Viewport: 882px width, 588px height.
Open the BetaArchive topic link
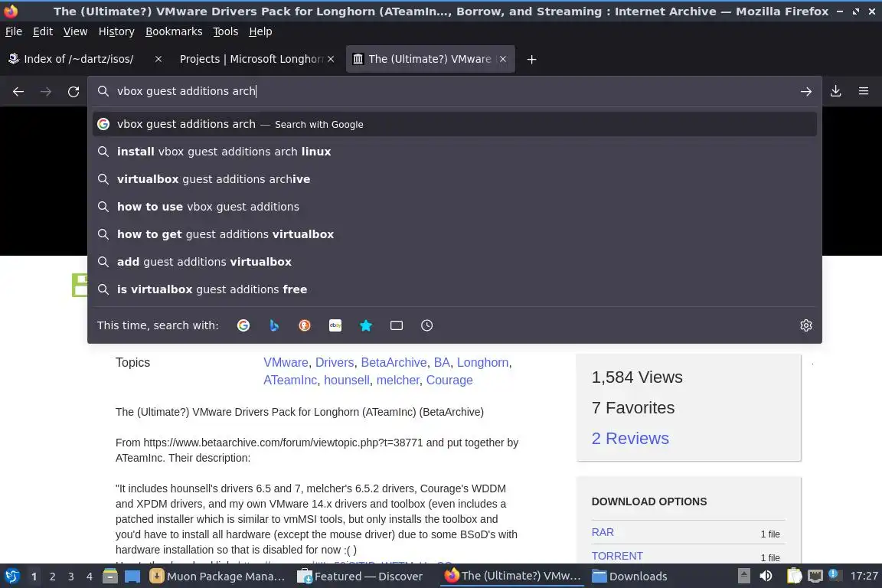click(x=394, y=362)
